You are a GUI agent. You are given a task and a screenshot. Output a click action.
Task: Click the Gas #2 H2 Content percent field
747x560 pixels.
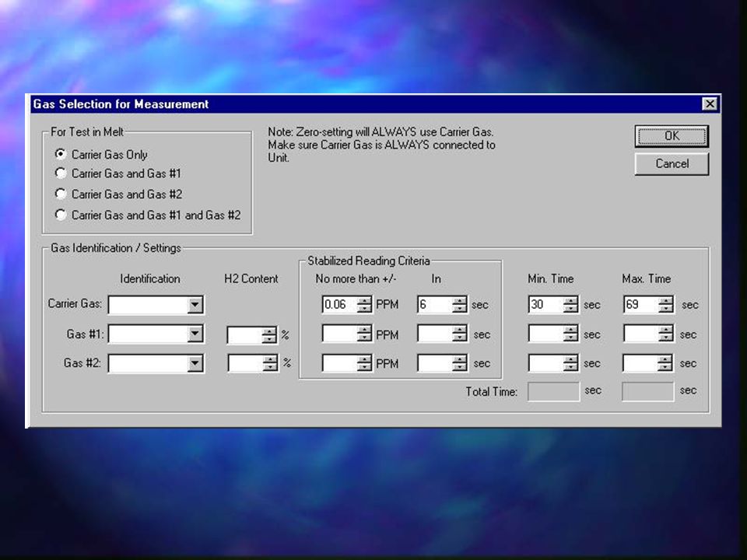(245, 363)
